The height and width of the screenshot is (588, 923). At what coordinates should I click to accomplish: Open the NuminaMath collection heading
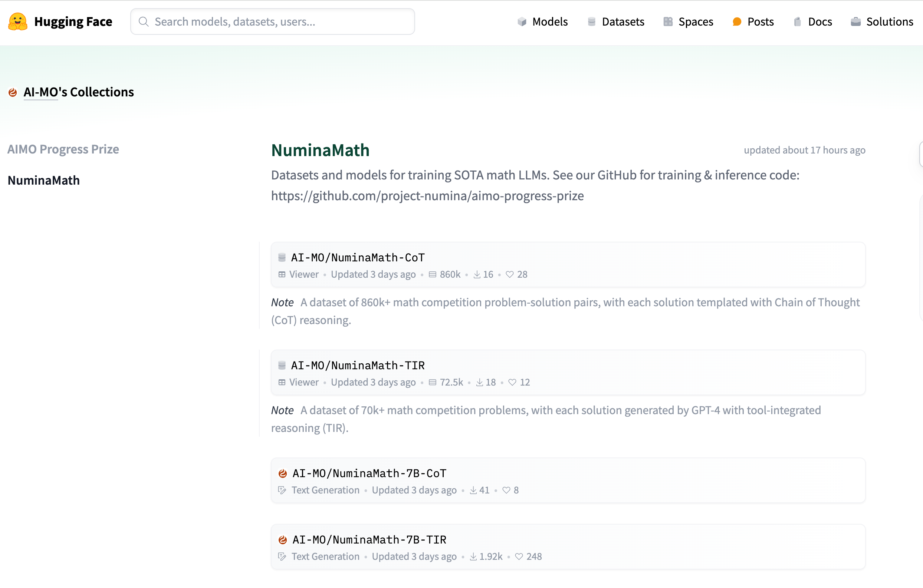point(320,150)
